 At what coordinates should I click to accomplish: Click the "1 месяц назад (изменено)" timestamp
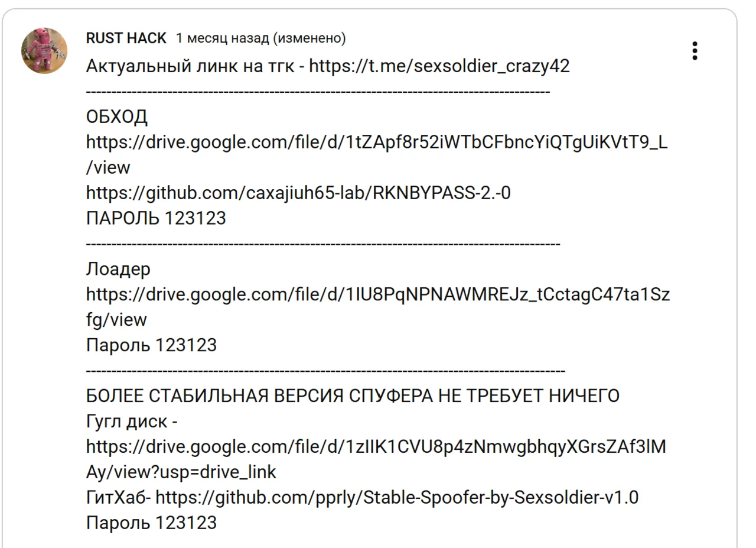[260, 38]
